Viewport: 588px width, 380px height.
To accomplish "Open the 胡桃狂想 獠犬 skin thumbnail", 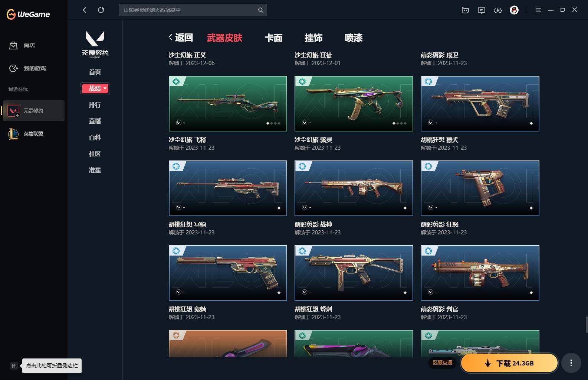I will click(480, 104).
